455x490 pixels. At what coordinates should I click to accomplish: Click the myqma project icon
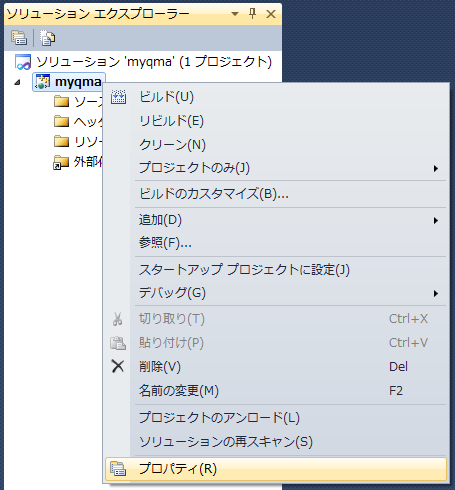click(43, 82)
